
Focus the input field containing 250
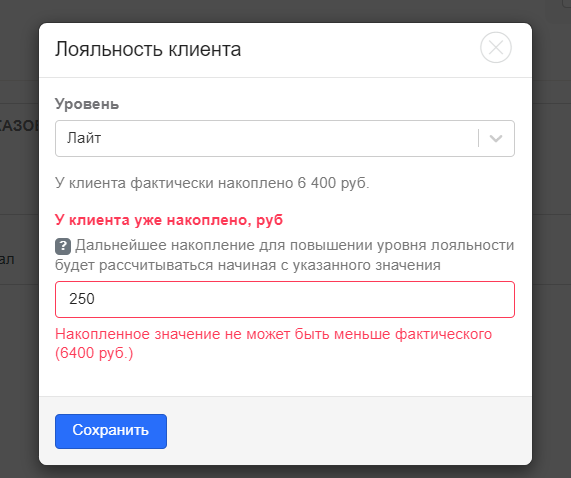(285, 299)
